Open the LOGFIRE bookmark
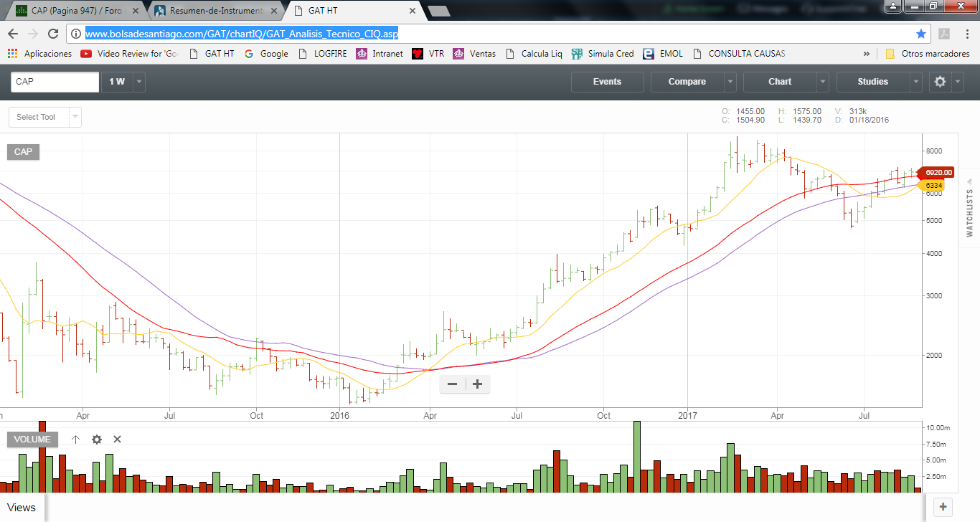Screen dimensions: 980x522 pyautogui.click(x=322, y=54)
